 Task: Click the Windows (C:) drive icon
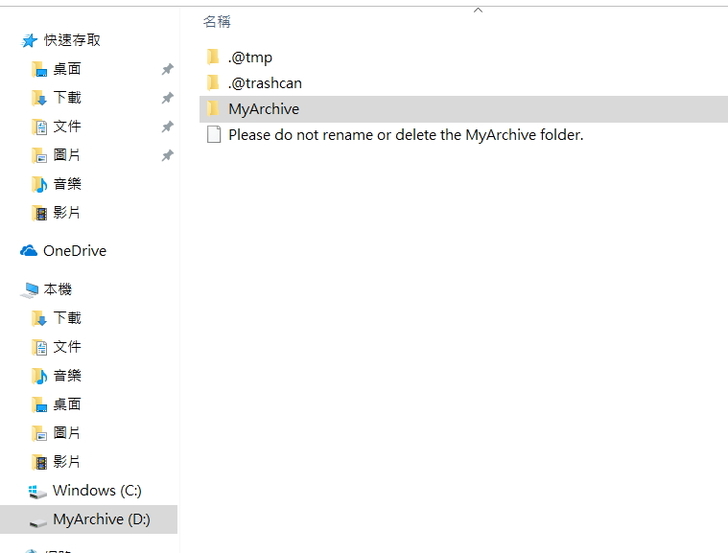click(x=39, y=491)
